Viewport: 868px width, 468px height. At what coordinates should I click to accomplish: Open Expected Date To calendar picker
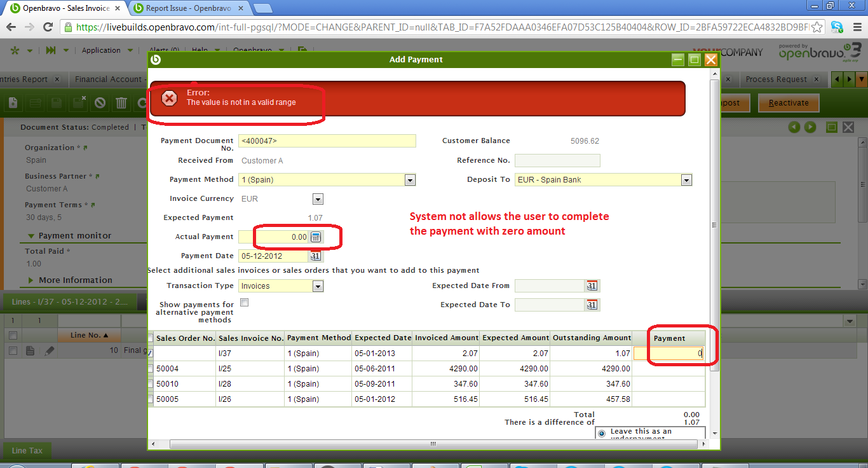(x=592, y=305)
